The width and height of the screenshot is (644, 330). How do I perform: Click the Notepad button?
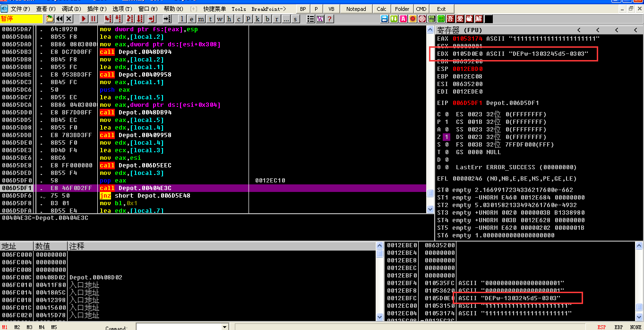click(x=356, y=9)
